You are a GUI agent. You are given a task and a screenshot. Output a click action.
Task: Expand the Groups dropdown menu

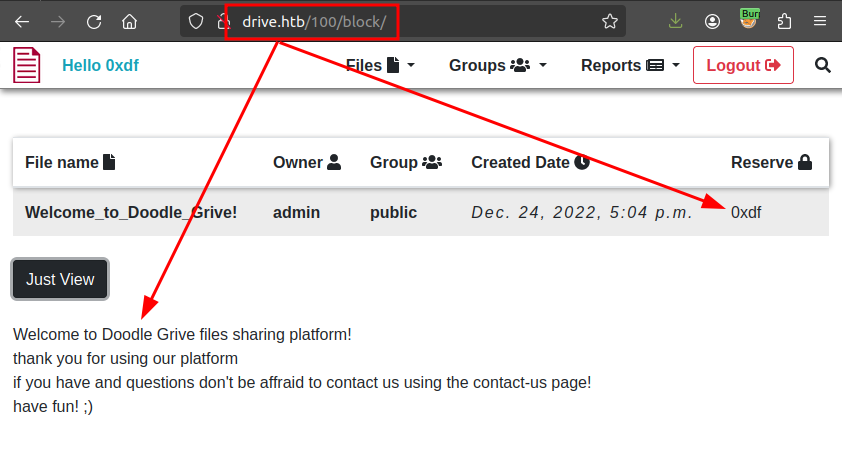(498, 65)
